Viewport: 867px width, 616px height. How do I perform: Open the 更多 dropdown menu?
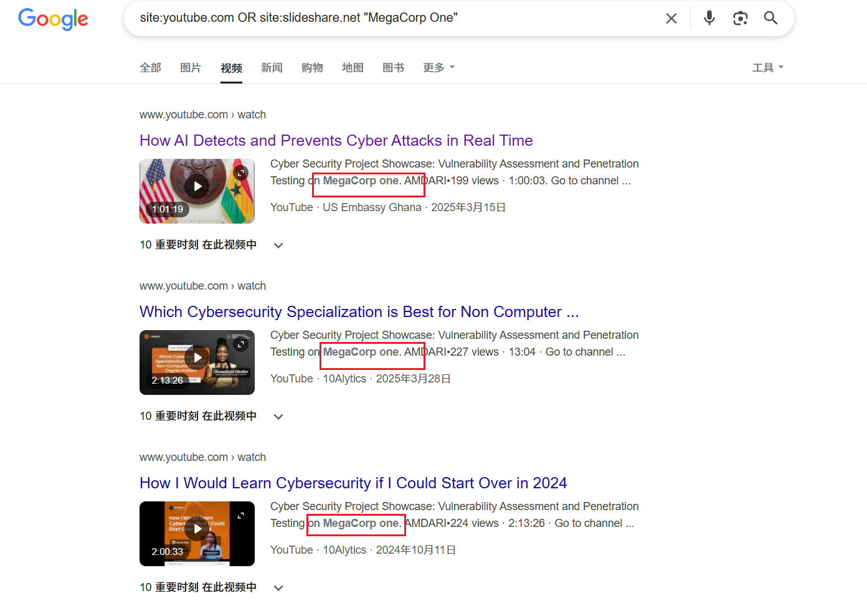click(438, 67)
